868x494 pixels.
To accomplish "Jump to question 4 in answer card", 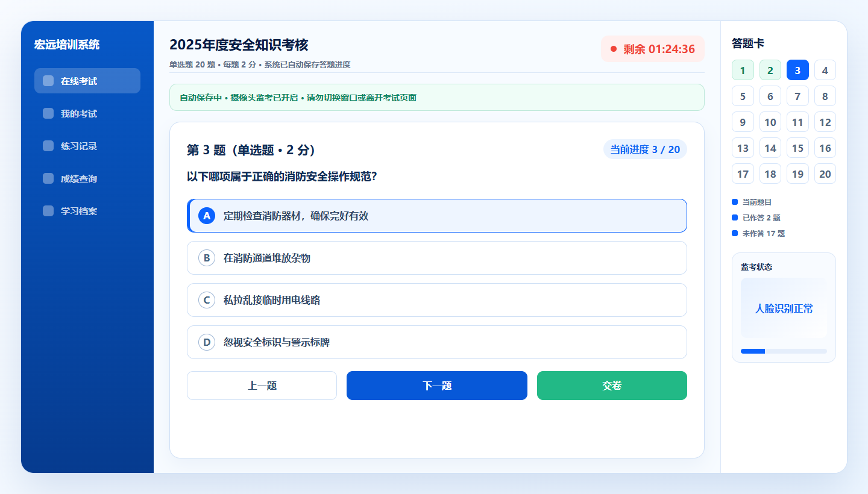I will (x=825, y=70).
